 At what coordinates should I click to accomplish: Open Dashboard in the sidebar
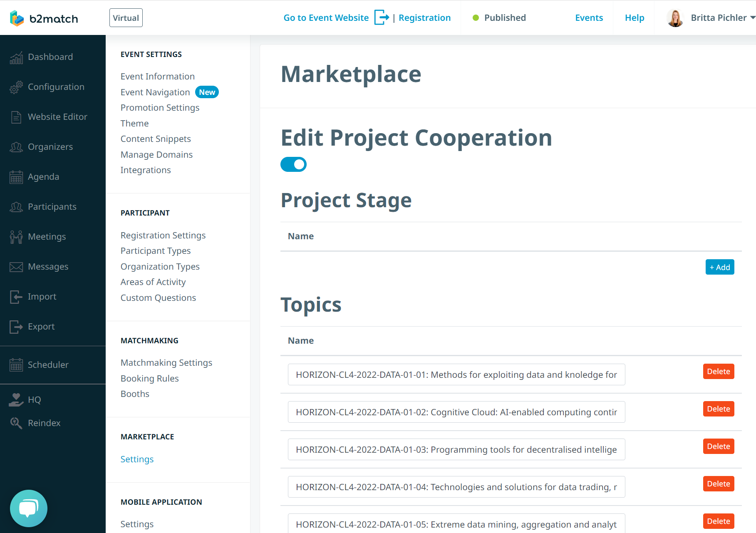(50, 57)
